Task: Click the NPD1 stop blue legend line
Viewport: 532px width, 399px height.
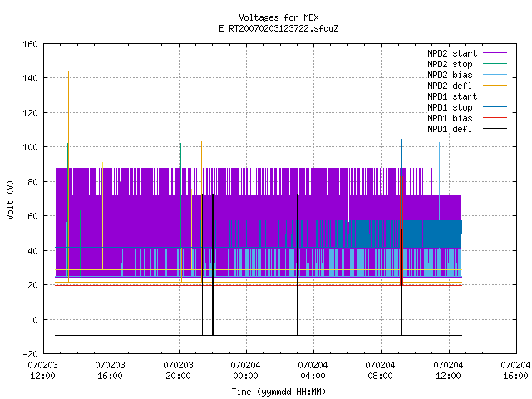Action: 495,107
